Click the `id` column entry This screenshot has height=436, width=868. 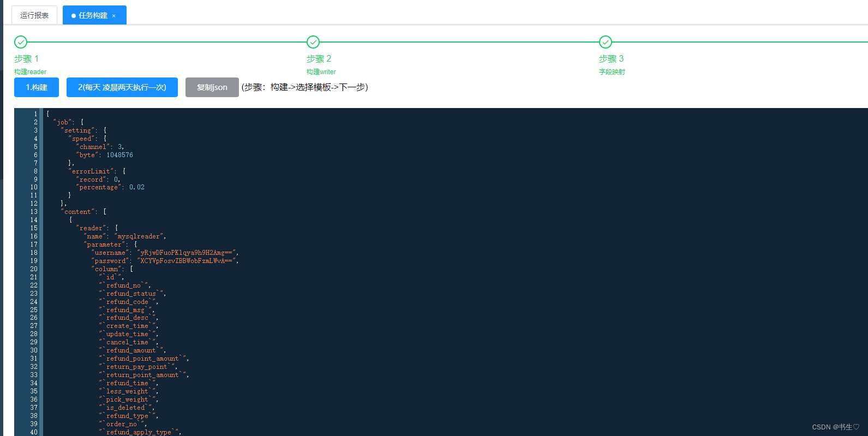coord(111,277)
